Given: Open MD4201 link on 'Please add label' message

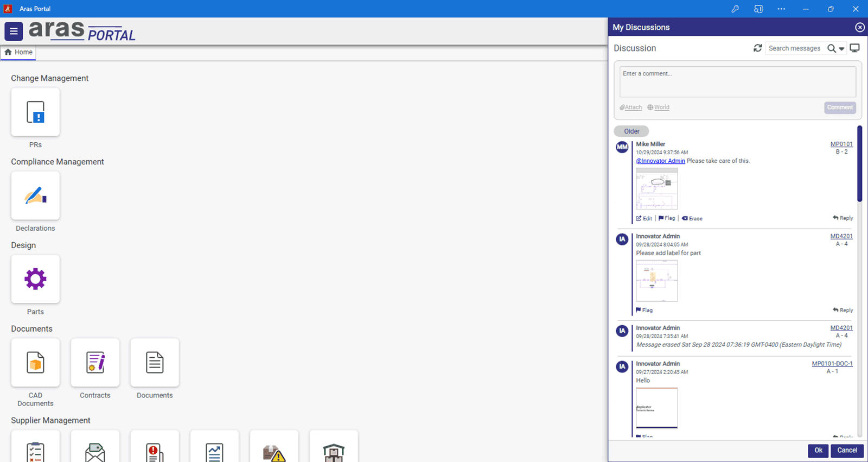Looking at the screenshot, I should point(841,236).
